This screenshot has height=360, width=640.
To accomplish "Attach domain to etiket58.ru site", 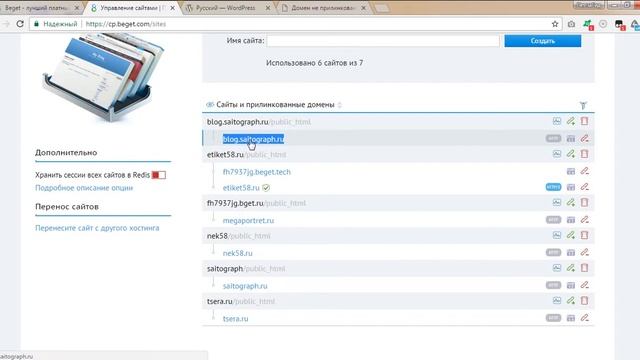I will [x=571, y=154].
